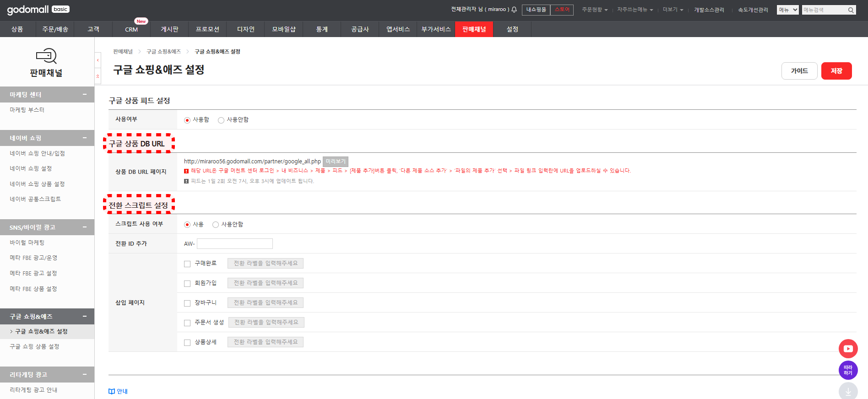Click the 전환 ID AW- input field

click(234, 243)
